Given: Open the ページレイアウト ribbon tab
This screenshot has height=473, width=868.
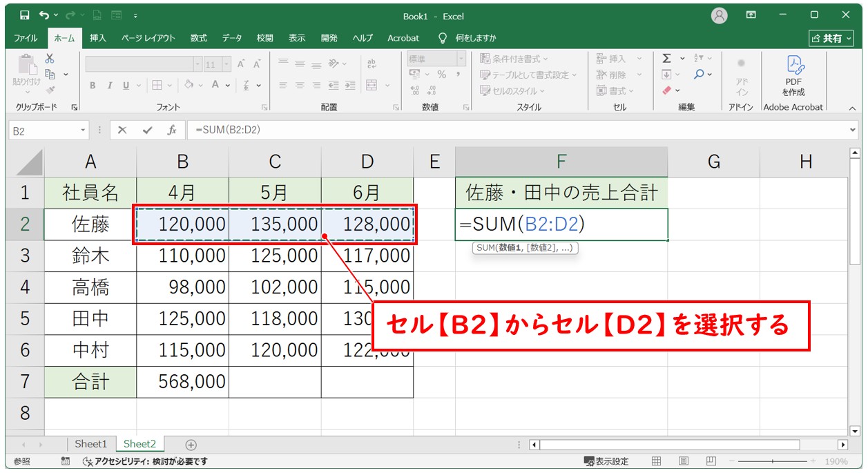Looking at the screenshot, I should pos(148,38).
